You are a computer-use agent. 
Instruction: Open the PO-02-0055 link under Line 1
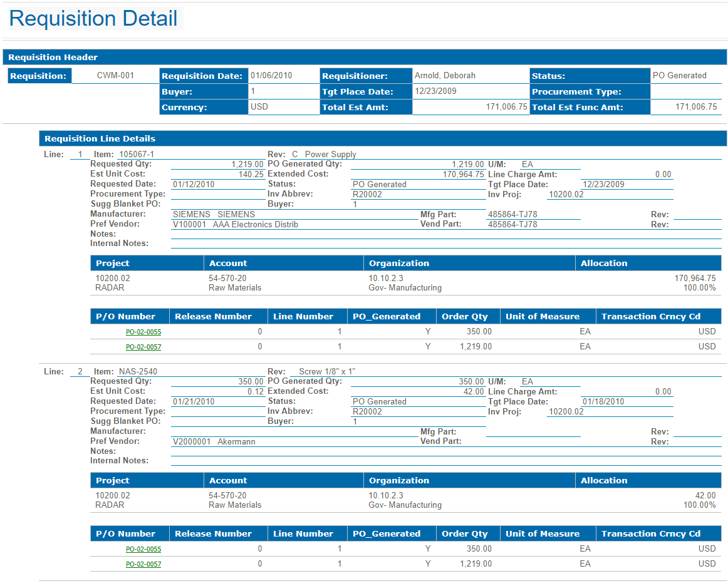(143, 332)
